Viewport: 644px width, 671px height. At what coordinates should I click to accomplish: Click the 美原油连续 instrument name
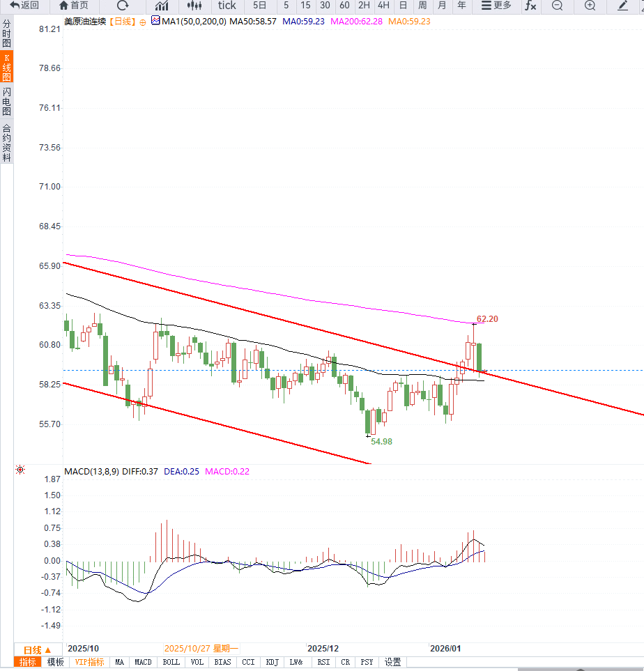[x=85, y=22]
